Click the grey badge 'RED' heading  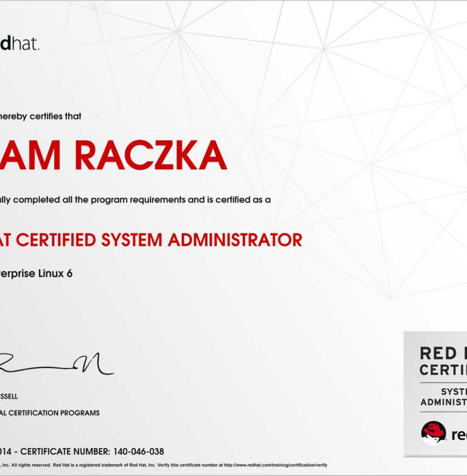[x=438, y=354]
